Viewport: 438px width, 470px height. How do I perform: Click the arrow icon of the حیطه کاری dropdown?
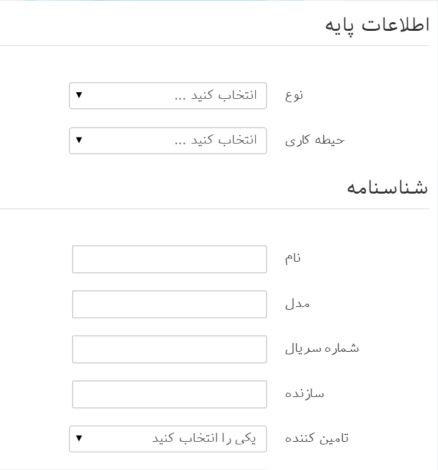[79, 140]
